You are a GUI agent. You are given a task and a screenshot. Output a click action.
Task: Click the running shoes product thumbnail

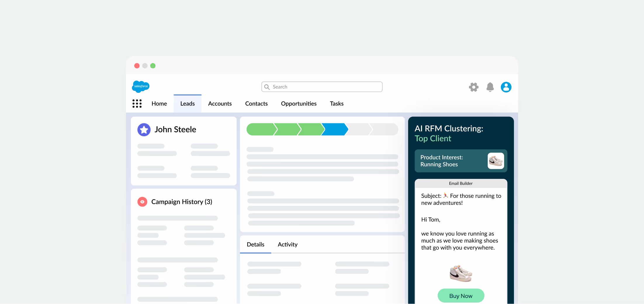(496, 161)
